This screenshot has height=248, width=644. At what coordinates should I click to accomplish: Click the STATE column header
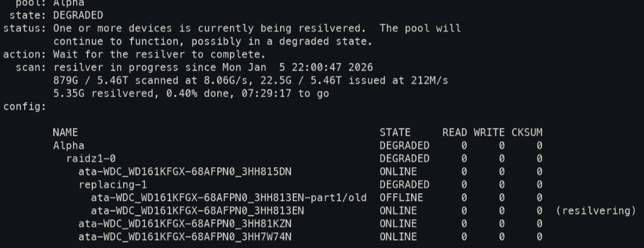tap(395, 132)
